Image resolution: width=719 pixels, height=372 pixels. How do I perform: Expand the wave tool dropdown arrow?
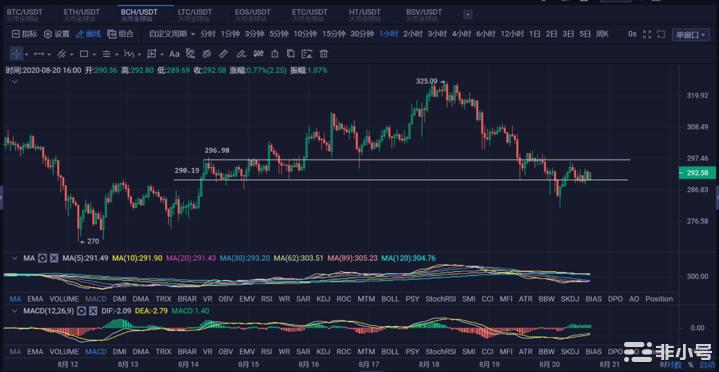tap(139, 55)
